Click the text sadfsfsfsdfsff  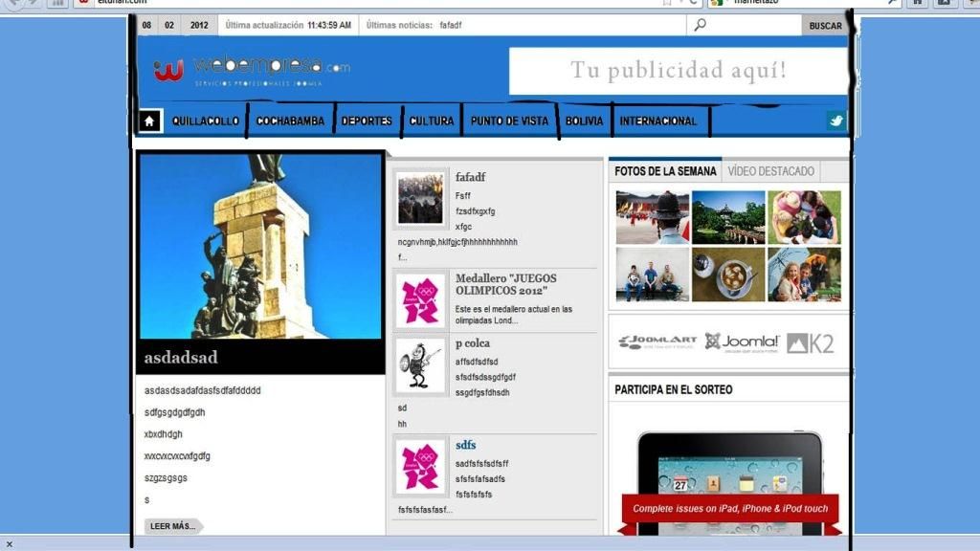click(x=482, y=464)
